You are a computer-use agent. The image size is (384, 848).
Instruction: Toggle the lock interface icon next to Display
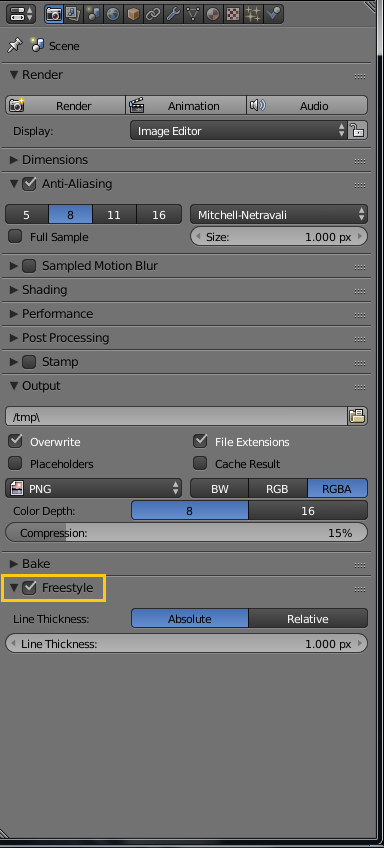tap(357, 130)
